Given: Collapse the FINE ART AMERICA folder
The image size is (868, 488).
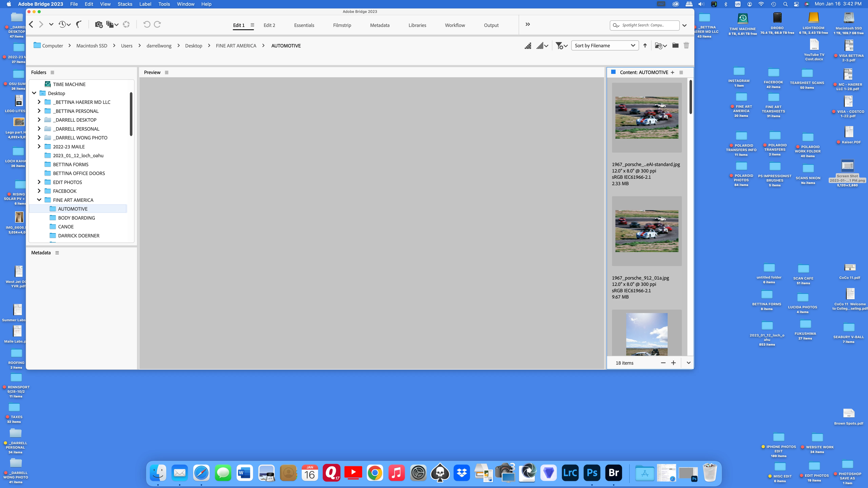Looking at the screenshot, I should click(x=39, y=200).
